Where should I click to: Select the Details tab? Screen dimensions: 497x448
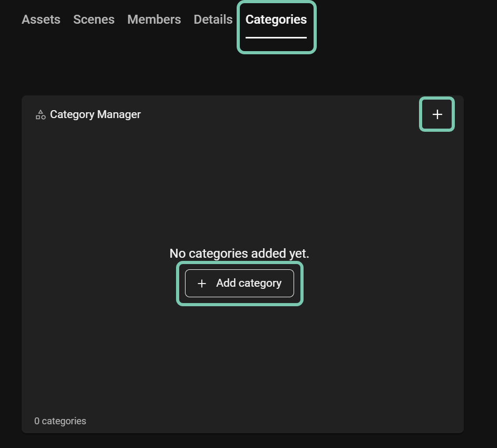point(213,20)
